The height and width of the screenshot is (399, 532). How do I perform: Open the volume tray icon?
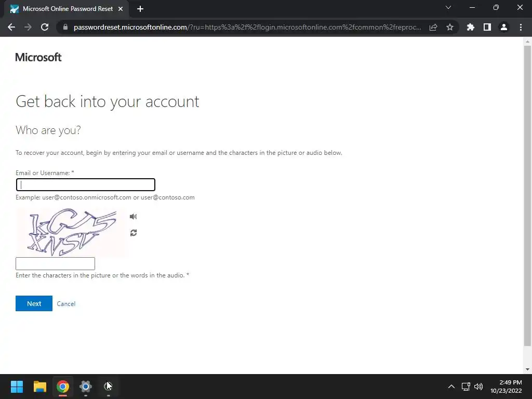478,387
